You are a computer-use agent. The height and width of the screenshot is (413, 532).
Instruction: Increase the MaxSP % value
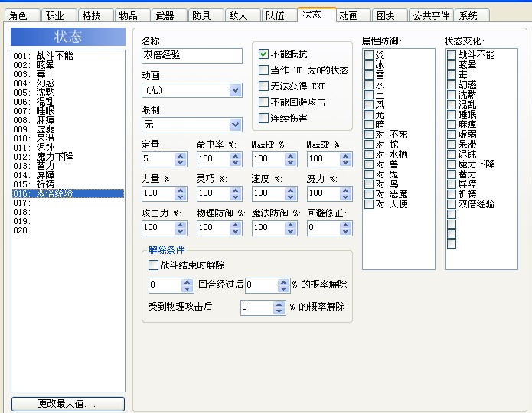345,156
